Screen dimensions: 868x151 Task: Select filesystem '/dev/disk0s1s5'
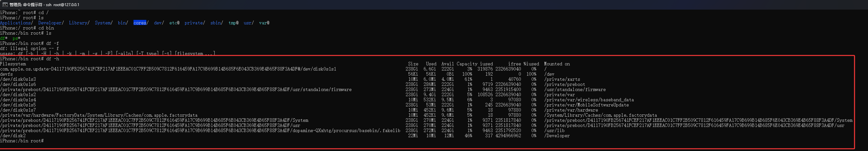tap(18, 105)
